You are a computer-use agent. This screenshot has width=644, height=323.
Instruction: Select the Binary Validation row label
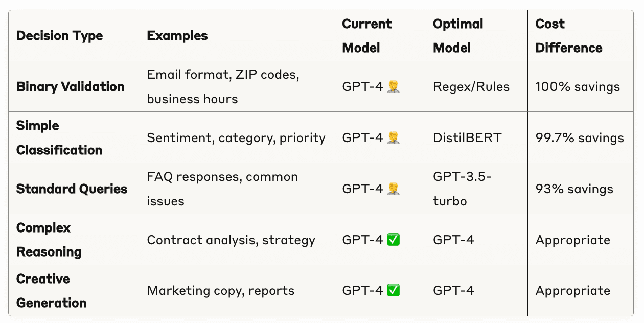click(71, 86)
